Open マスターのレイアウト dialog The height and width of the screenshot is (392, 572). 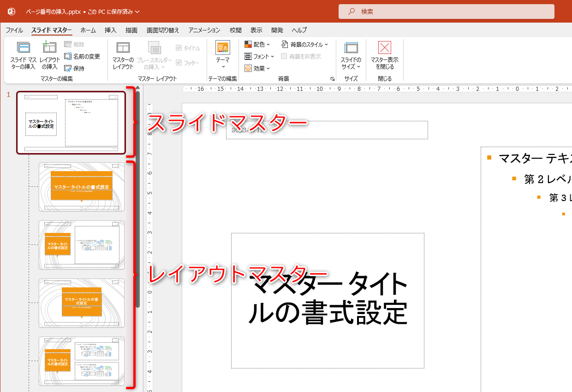click(122, 55)
